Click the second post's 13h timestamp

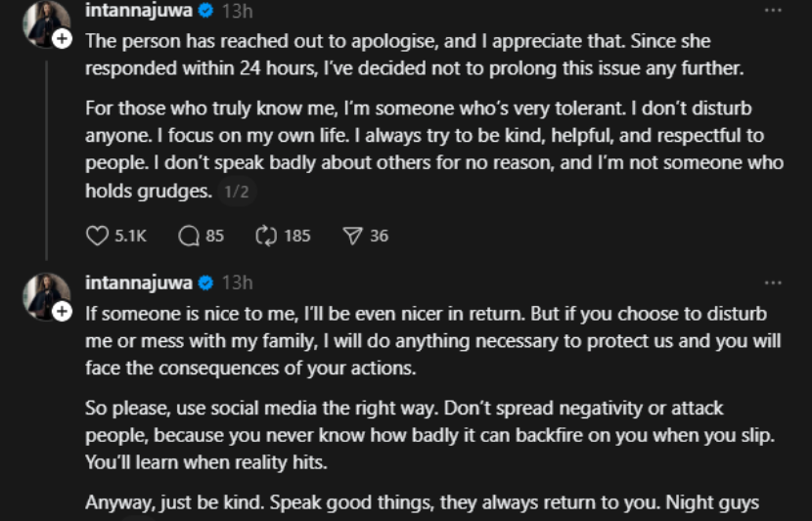237,283
